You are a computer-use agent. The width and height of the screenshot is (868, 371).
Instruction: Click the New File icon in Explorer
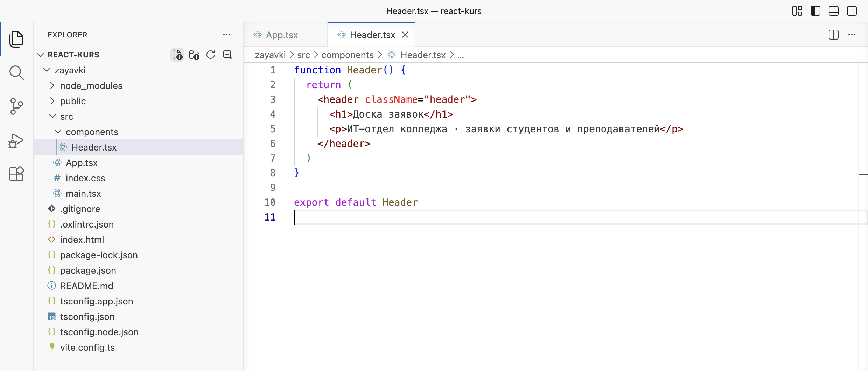coord(177,55)
